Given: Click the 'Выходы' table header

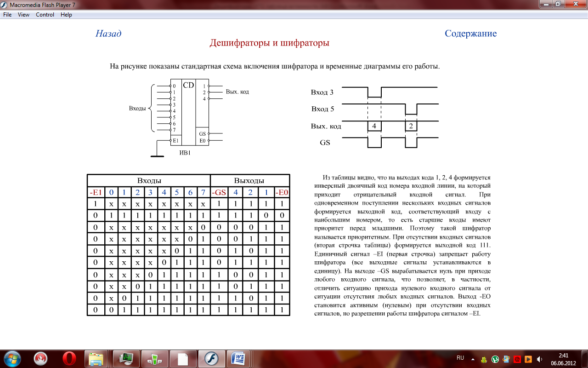Looking at the screenshot, I should click(249, 181).
